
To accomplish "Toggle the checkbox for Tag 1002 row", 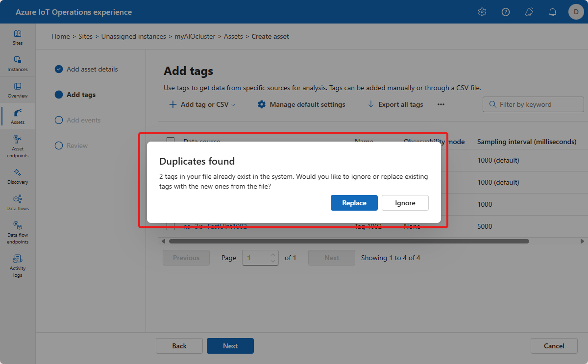I will [171, 226].
